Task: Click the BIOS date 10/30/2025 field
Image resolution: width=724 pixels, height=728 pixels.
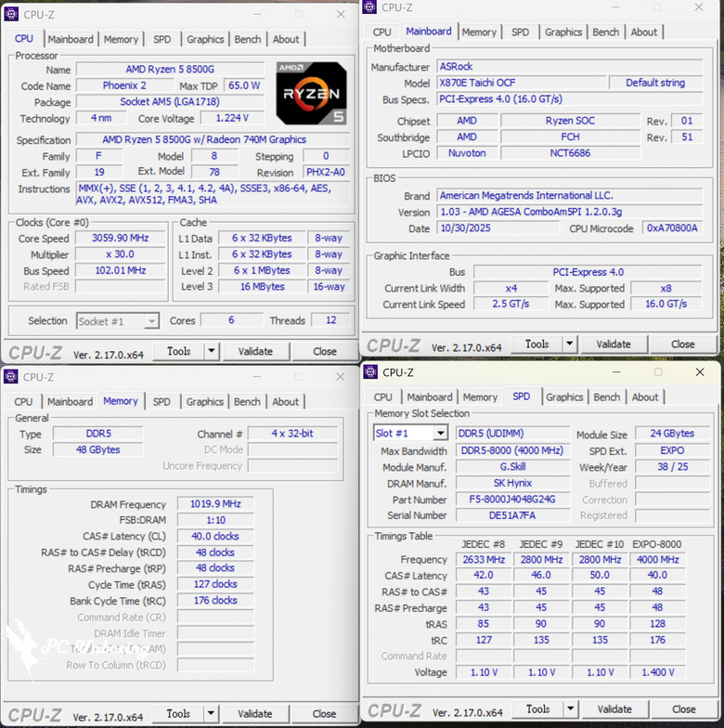Action: (498, 228)
